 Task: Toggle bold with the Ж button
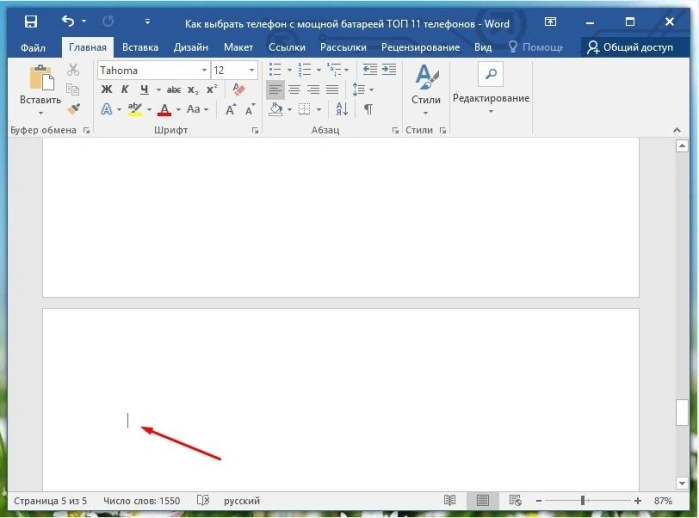tap(107, 89)
